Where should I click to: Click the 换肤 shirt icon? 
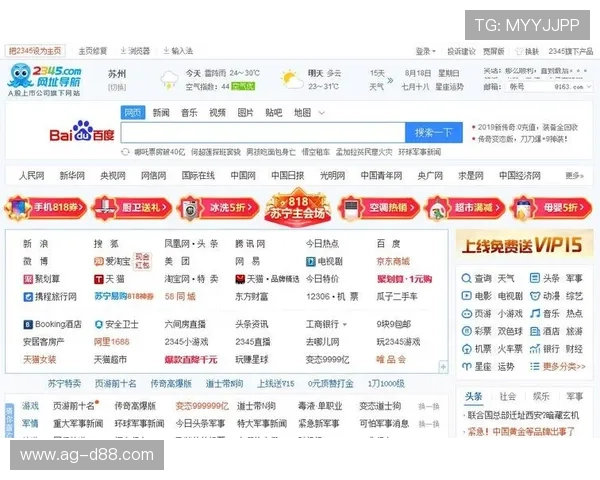(519, 51)
